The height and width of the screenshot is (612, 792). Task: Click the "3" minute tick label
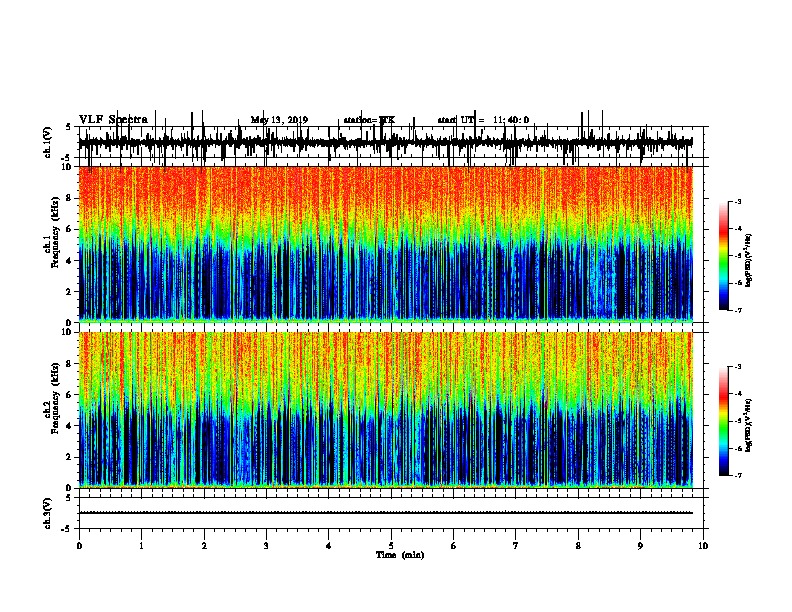coord(266,546)
